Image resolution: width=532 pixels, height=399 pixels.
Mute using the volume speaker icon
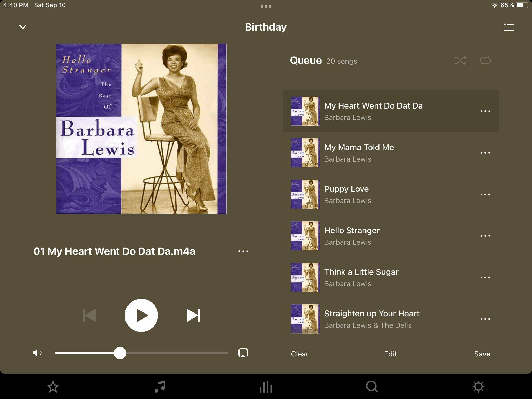click(37, 353)
